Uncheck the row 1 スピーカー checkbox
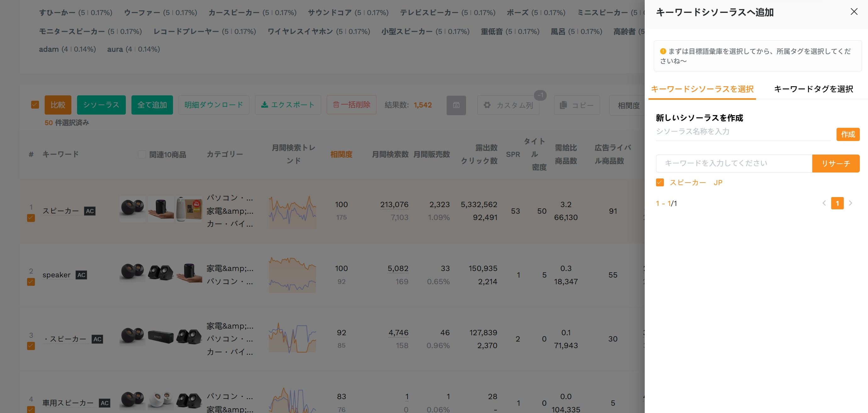This screenshot has width=868, height=413. pos(31,218)
